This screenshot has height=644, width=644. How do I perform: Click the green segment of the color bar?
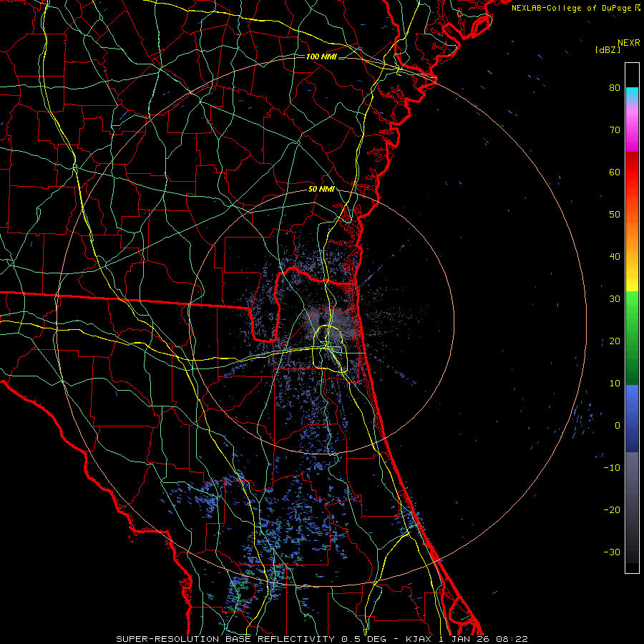(x=632, y=338)
